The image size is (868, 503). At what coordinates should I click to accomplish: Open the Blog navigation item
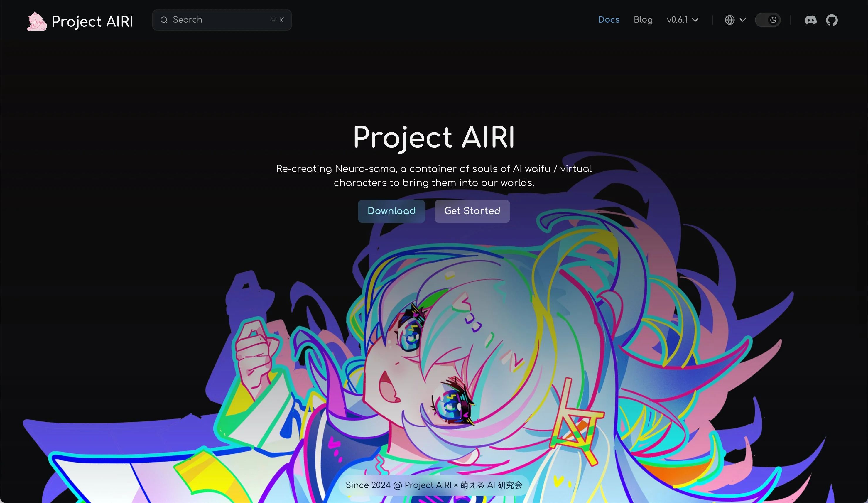point(643,20)
